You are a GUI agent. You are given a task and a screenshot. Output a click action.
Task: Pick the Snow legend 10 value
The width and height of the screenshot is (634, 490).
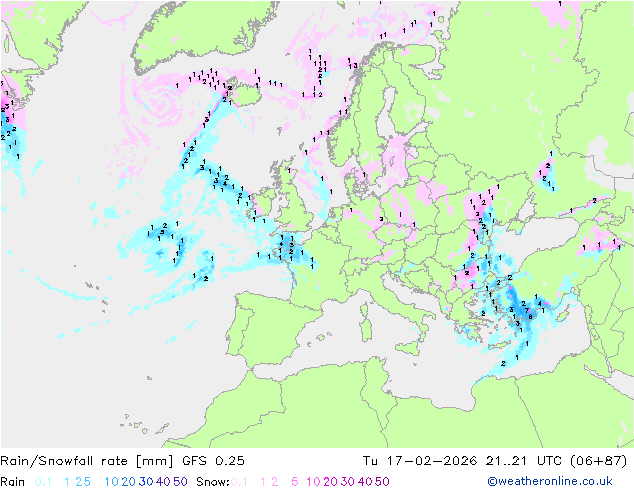pyautogui.click(x=313, y=482)
